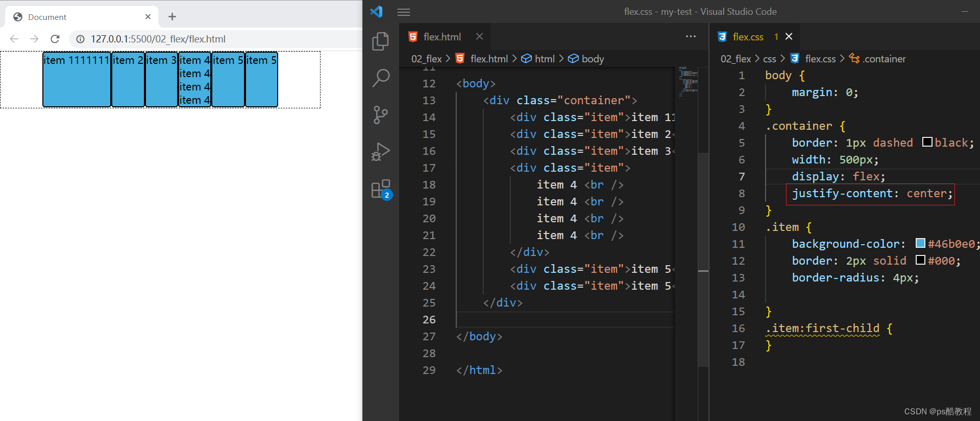Click '</div>' closing tag on line 25

[x=503, y=303]
